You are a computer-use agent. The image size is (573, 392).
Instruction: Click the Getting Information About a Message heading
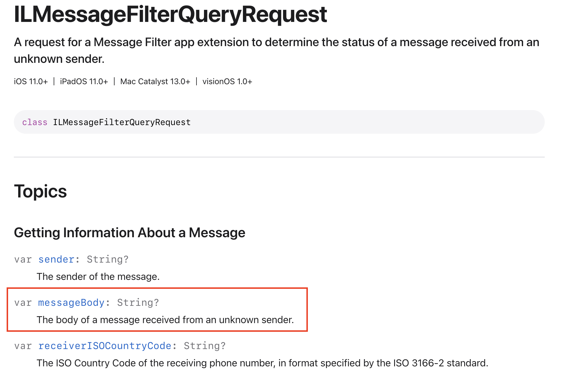[130, 233]
